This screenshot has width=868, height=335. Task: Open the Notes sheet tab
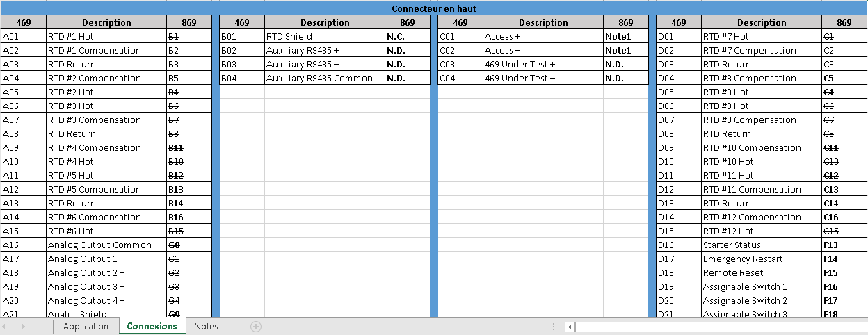point(206,327)
